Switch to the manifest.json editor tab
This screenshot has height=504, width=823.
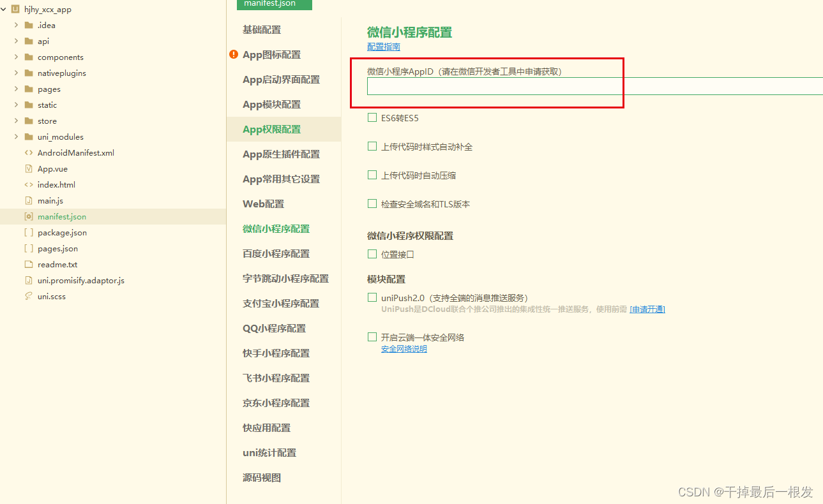(274, 4)
